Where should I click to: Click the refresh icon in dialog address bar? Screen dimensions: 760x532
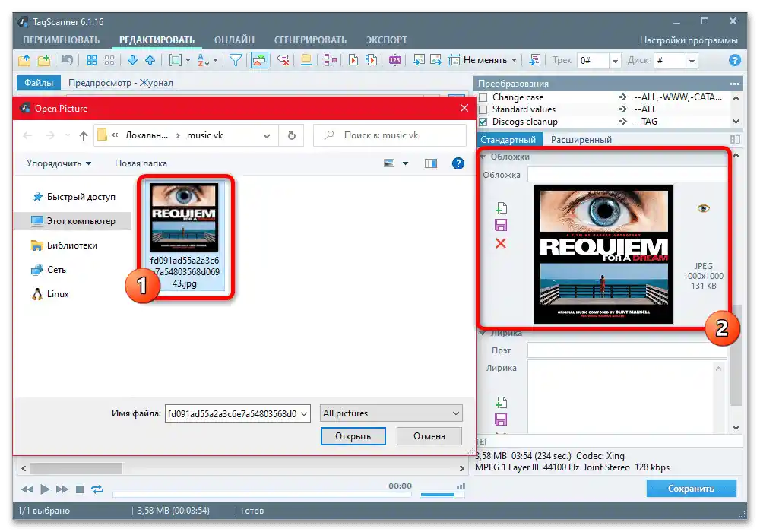click(291, 136)
